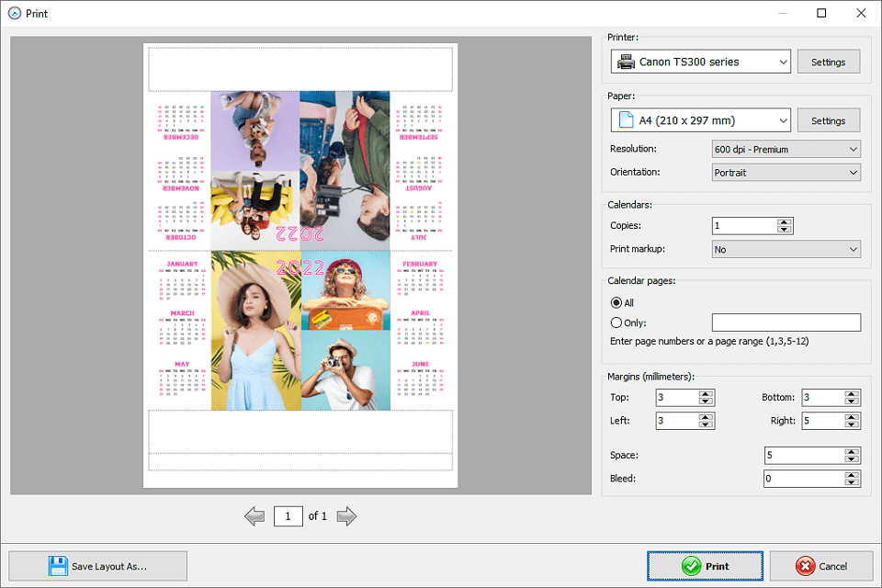Go to next page with right arrow
This screenshot has width=882, height=588.
tap(346, 516)
